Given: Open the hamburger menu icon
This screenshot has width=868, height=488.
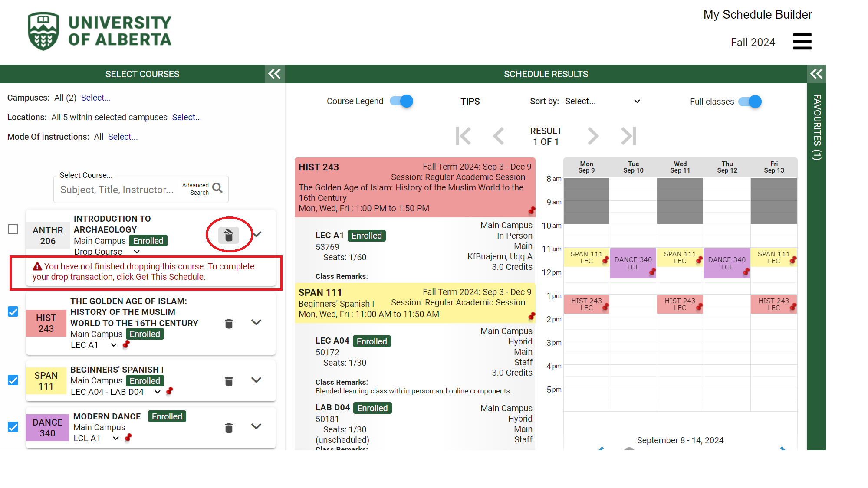Looking at the screenshot, I should [802, 42].
